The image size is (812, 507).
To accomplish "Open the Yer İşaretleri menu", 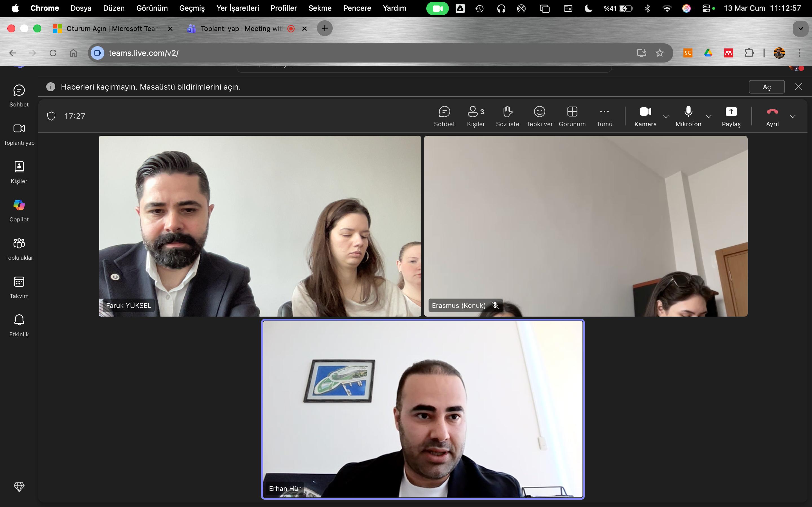I will click(238, 8).
